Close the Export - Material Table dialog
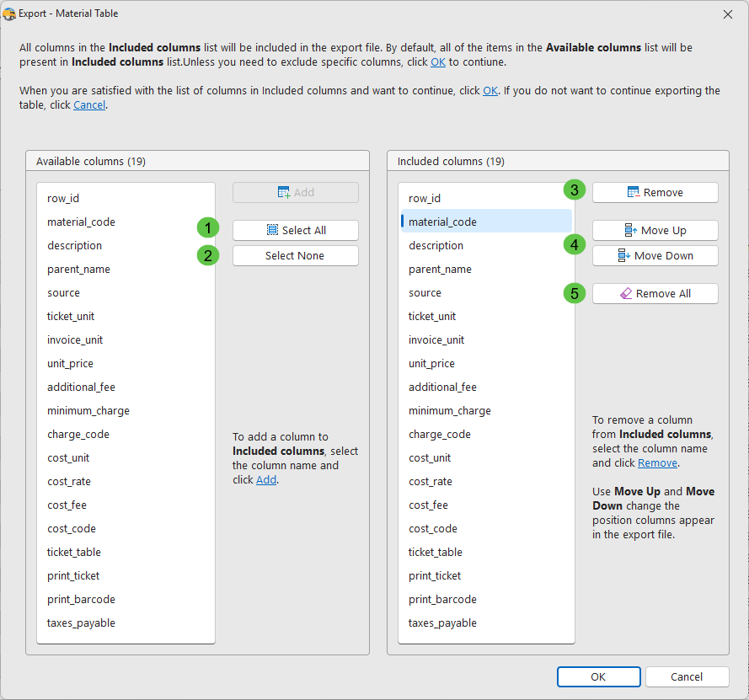Image resolution: width=749 pixels, height=700 pixels. click(728, 13)
